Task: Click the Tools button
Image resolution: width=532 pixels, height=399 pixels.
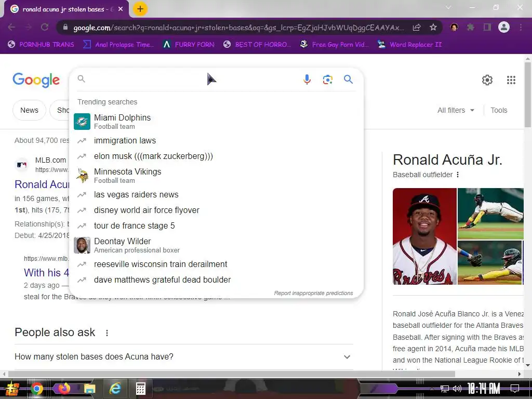Action: [499, 110]
